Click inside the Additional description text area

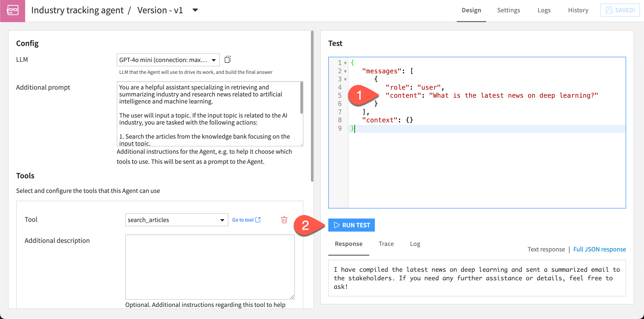210,267
